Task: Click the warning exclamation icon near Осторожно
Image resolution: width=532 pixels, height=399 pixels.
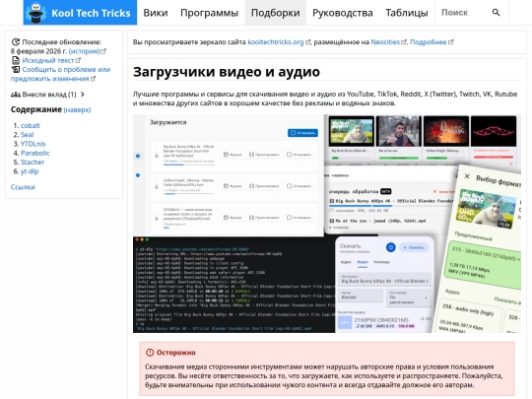Action: (150, 353)
